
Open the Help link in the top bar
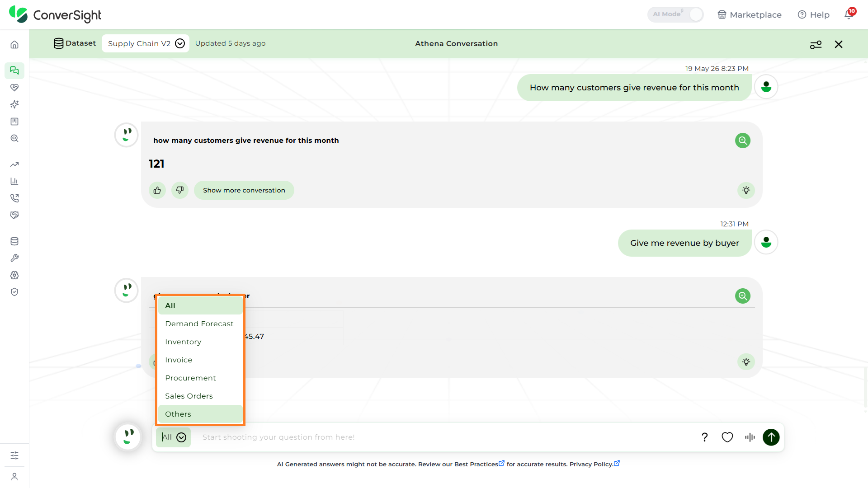coord(814,15)
